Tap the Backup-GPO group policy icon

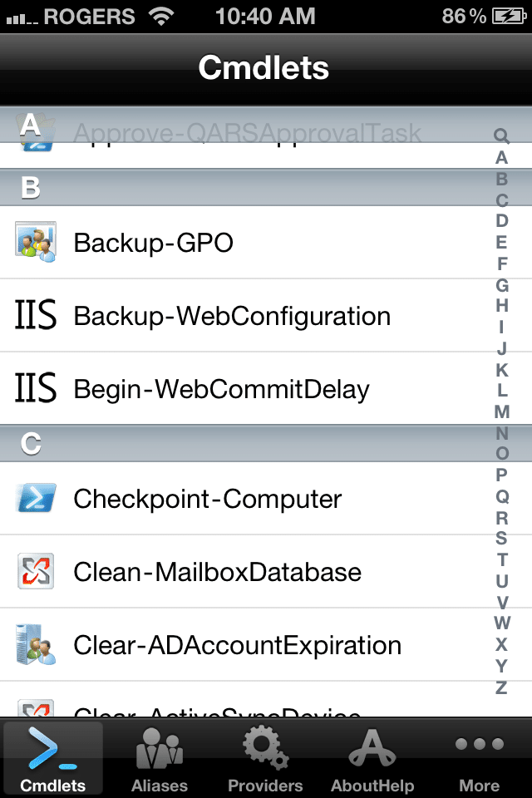tap(36, 243)
